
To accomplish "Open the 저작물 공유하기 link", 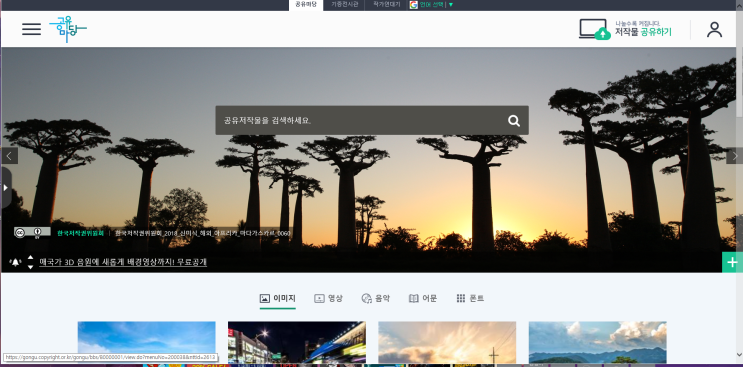I will click(643, 32).
